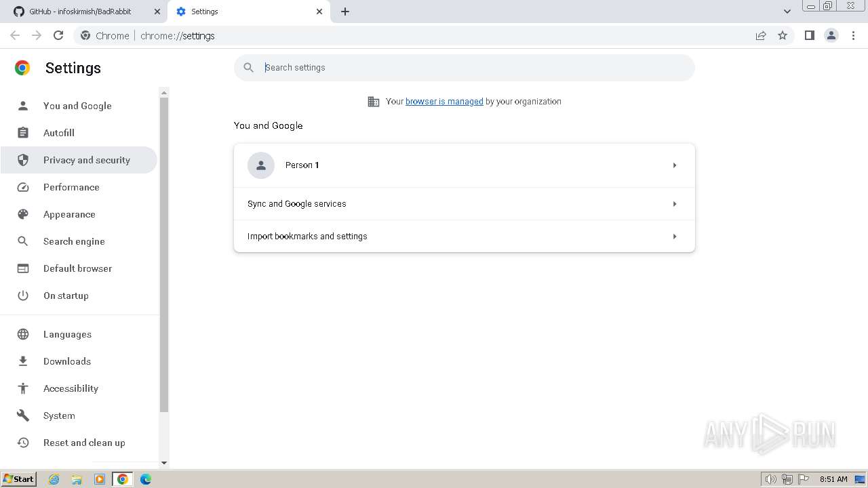Open Chrome's three-dot menu
The image size is (868, 488).
854,35
